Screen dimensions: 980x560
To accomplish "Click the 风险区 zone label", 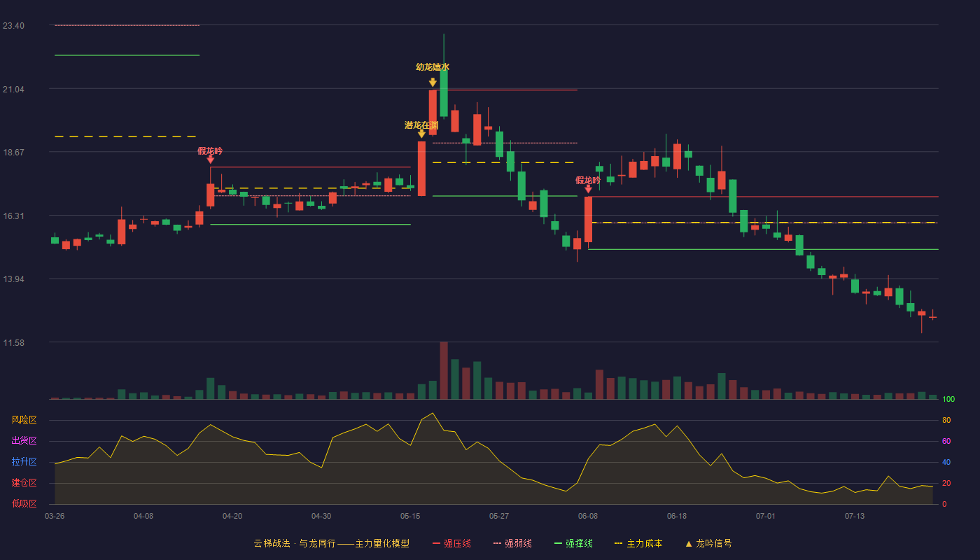I will coord(24,420).
